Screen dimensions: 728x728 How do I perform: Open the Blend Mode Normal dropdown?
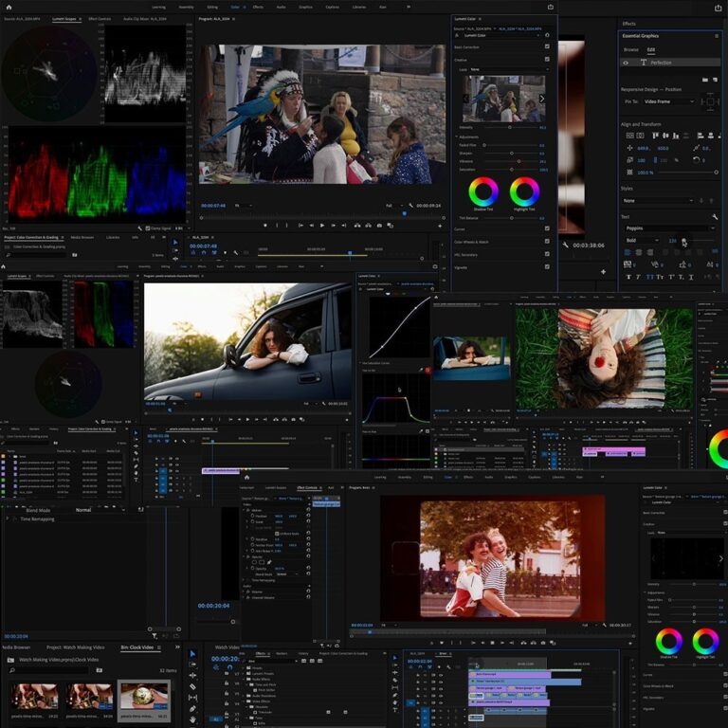[101, 510]
